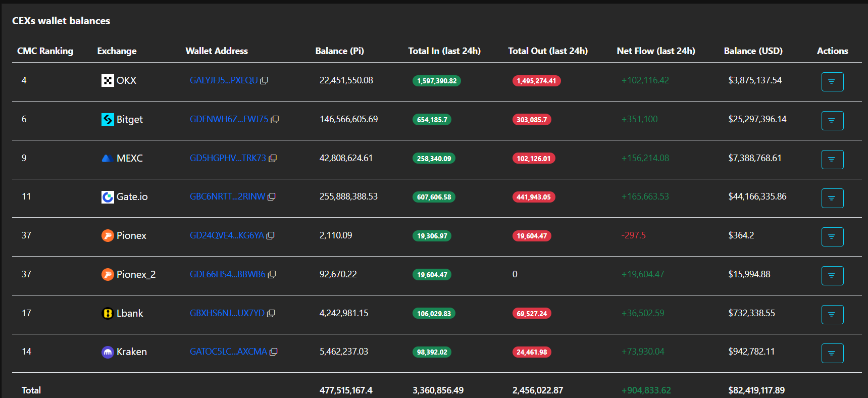Click the total net flow +904,833.62
Viewport: 868px width, 398px height.
click(x=646, y=390)
